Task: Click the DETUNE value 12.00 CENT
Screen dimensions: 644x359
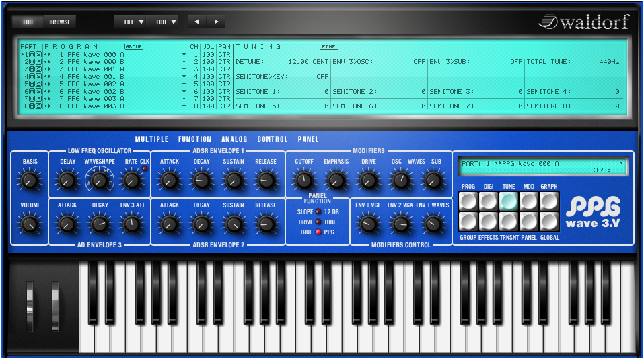Action: click(308, 62)
